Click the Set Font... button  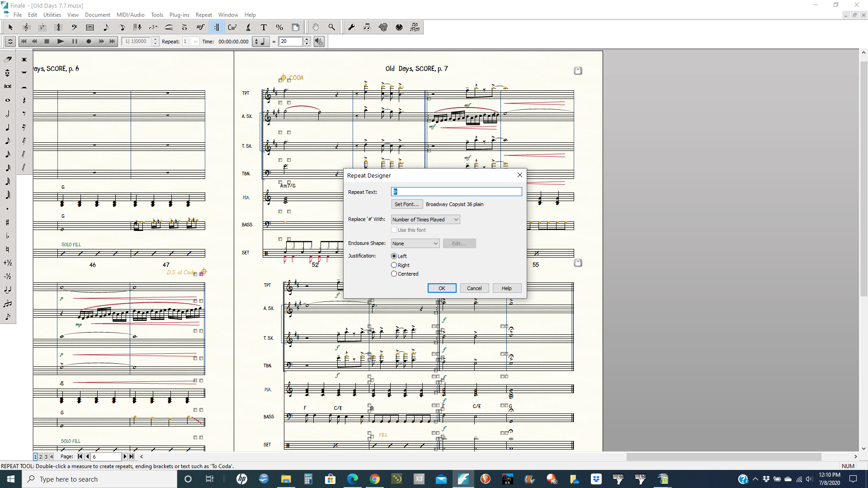tap(406, 204)
